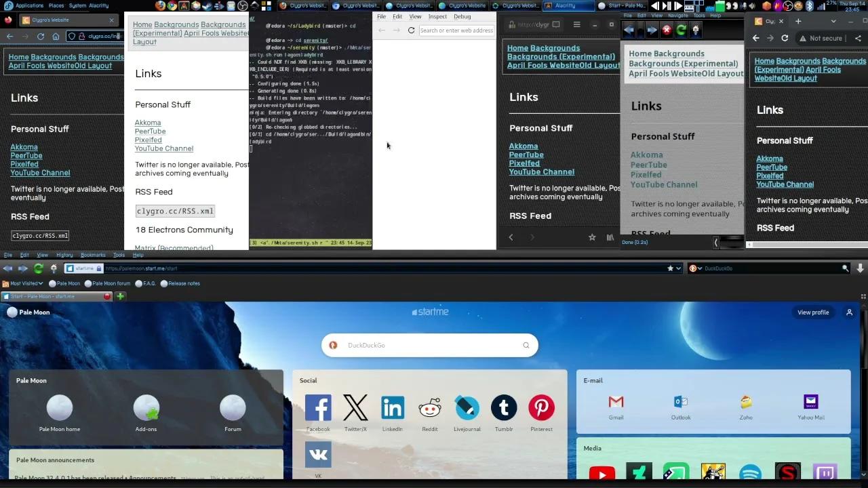Click the View profile button on start.me
Screen dimensions: 868x488
coord(812,312)
